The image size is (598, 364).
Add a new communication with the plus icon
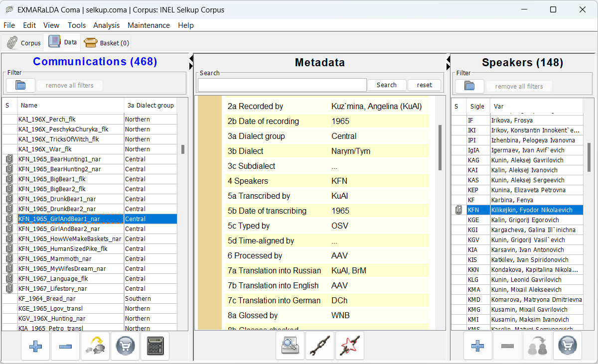tap(35, 346)
